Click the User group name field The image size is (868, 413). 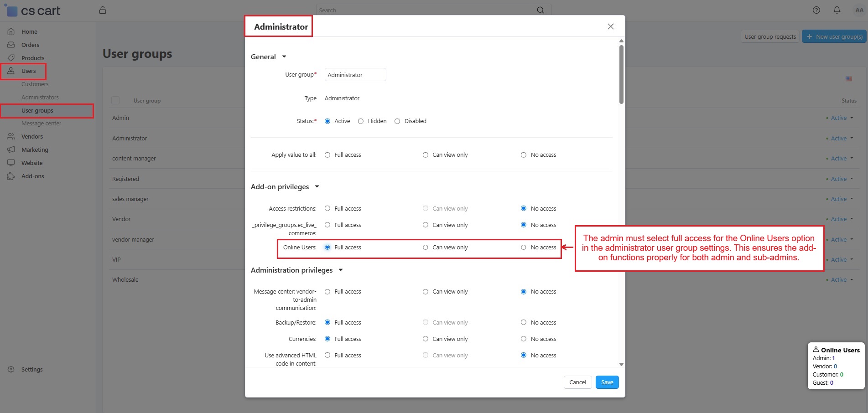355,75
